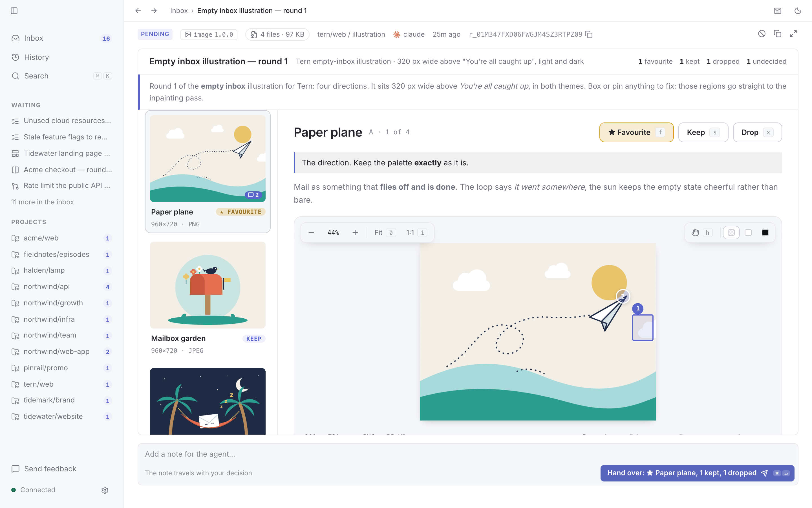Viewport: 812px width, 508px height.
Task: Set zoom to 1:1
Action: coord(416,233)
